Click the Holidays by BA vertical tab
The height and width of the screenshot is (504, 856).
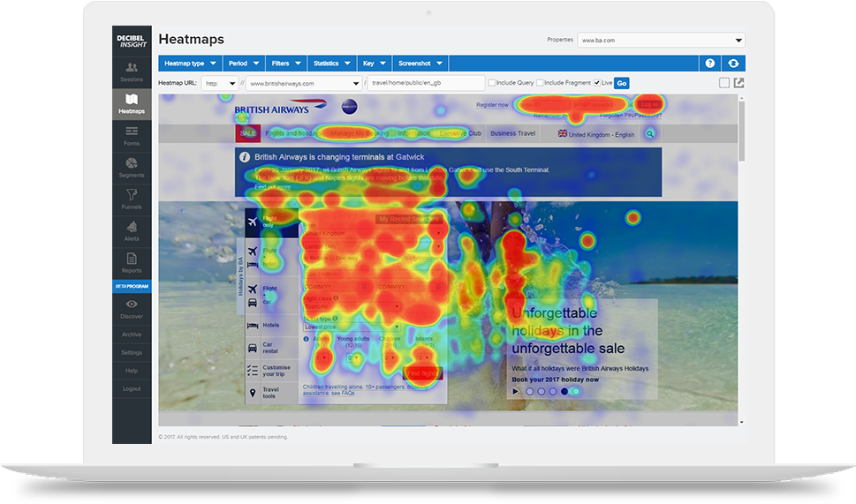pos(240,276)
